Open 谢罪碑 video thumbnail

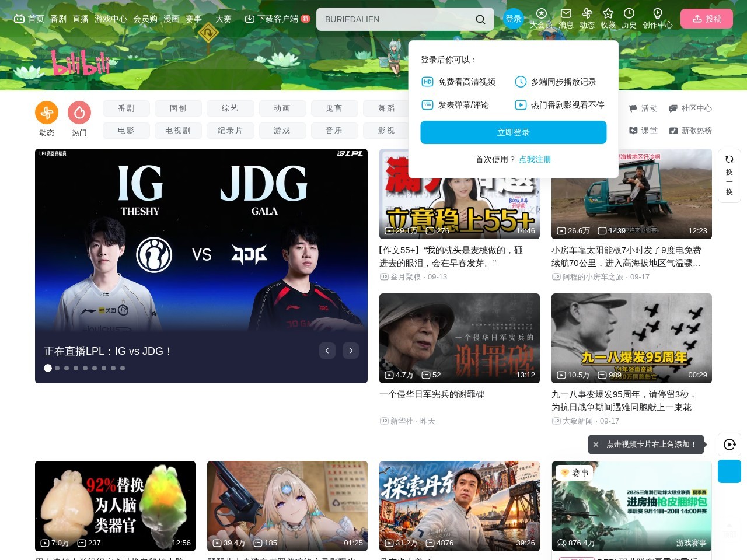pos(459,338)
